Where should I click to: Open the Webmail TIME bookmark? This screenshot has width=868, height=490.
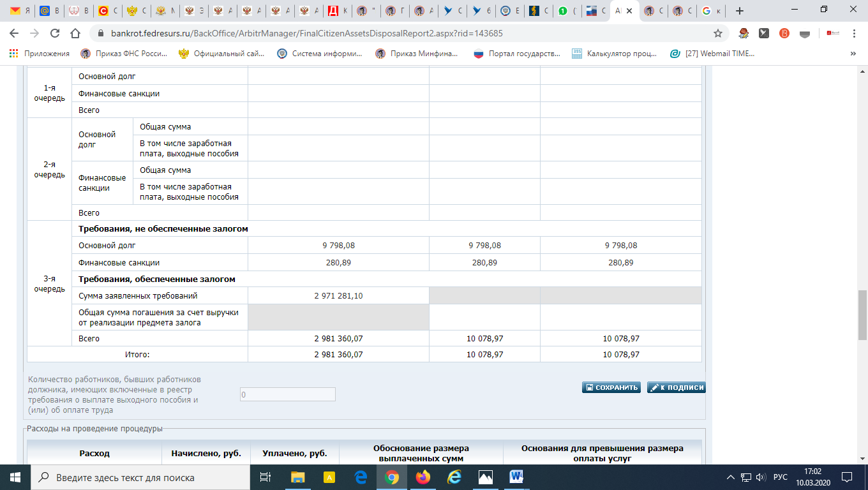tap(712, 54)
